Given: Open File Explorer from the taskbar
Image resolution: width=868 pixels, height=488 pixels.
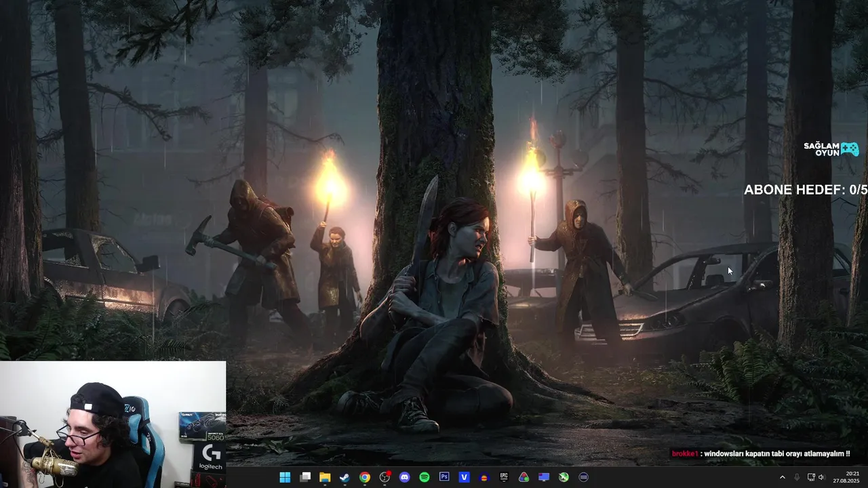Looking at the screenshot, I should [x=325, y=477].
